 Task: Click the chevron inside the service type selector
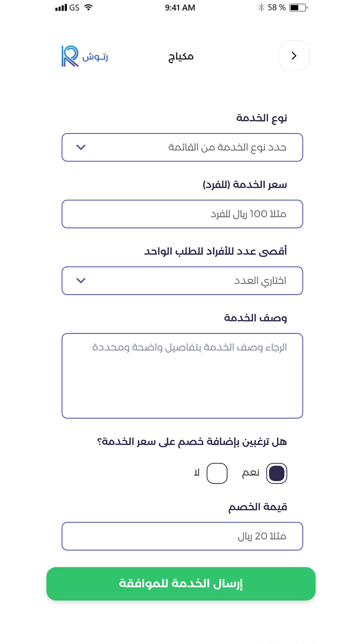click(x=81, y=147)
